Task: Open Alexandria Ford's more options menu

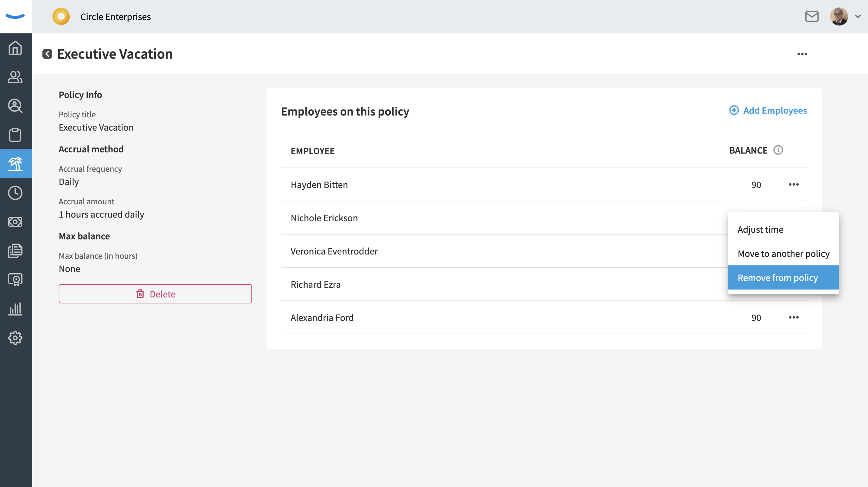Action: point(794,317)
